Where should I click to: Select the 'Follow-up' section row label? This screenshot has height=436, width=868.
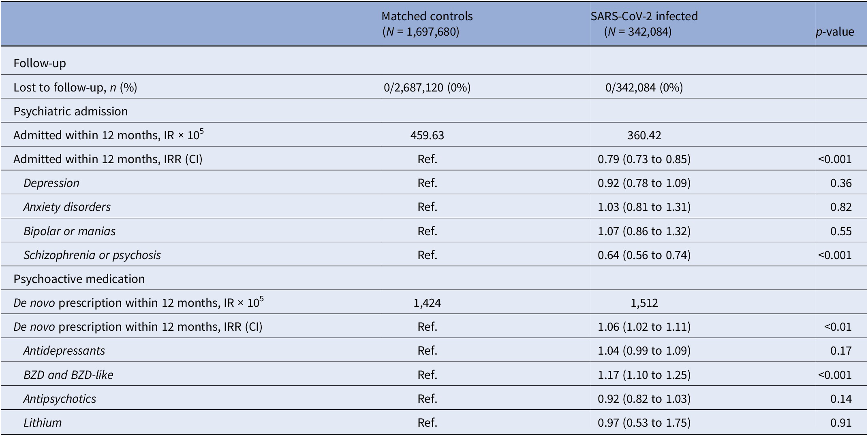(40, 63)
